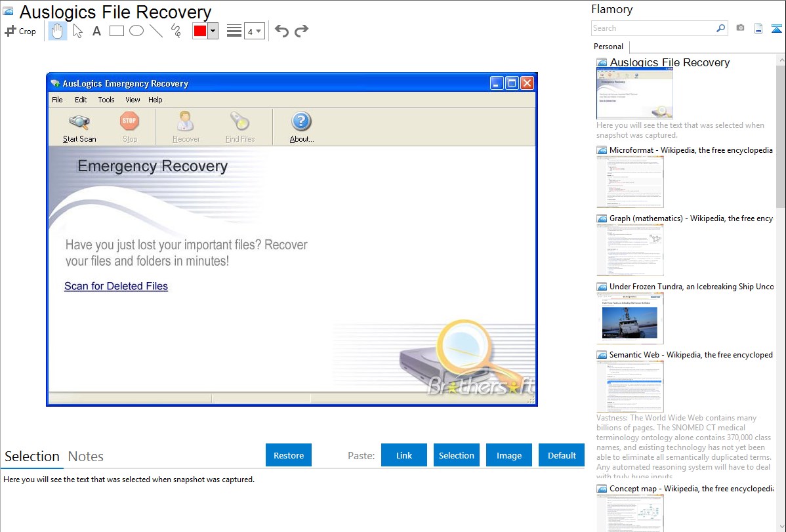The width and height of the screenshot is (786, 532).
Task: Minimize the AusLogics Emergency Recovery window
Action: point(496,83)
